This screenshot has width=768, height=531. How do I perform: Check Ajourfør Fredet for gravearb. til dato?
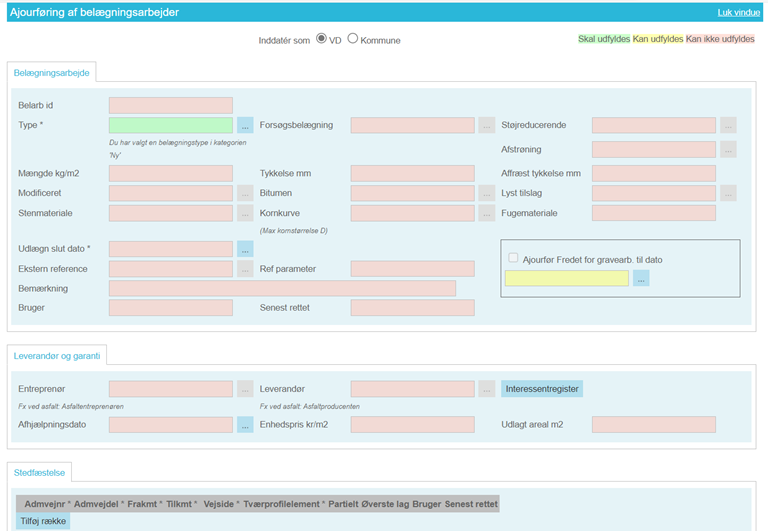pyautogui.click(x=514, y=258)
